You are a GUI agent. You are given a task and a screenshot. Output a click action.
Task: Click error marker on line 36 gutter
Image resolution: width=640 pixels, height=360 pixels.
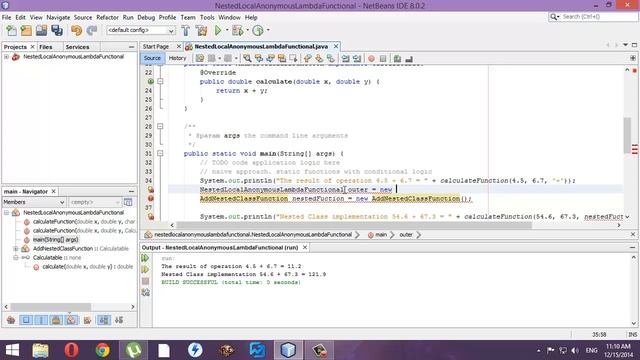point(151,198)
